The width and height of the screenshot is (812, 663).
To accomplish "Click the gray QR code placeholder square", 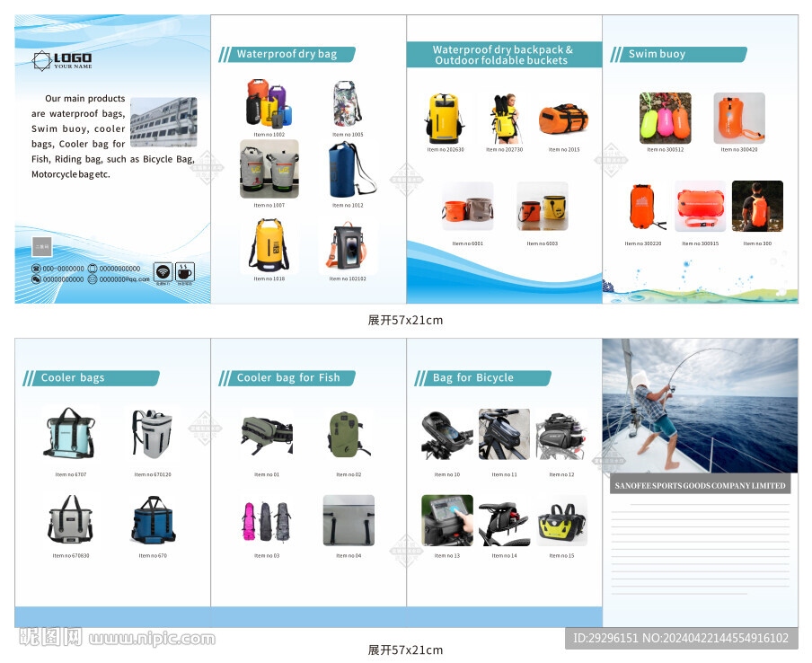I will [x=42, y=246].
